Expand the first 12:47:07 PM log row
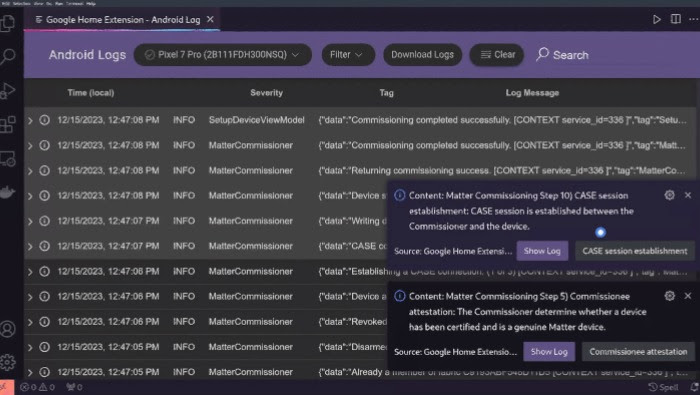700x395 pixels. 30,221
